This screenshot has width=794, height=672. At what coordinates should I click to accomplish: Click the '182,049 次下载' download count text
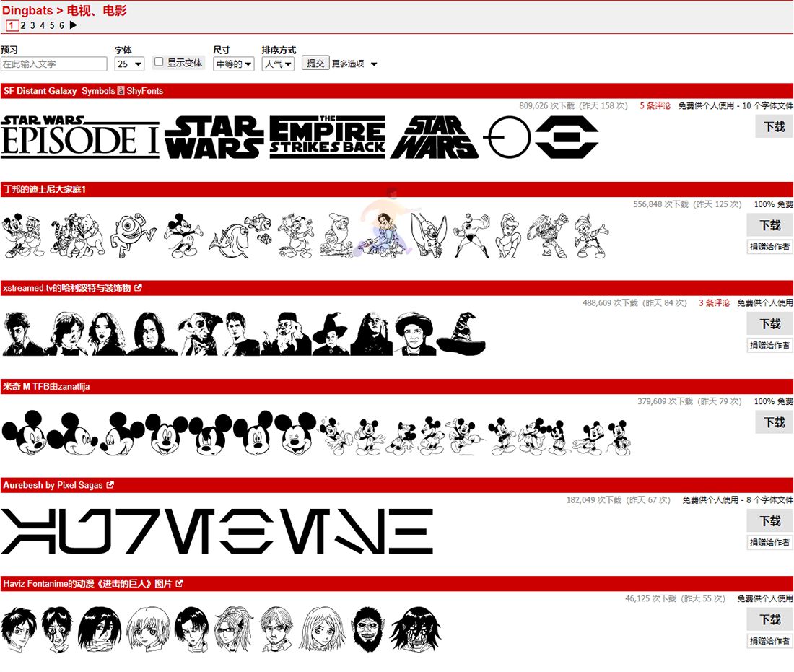pos(594,499)
